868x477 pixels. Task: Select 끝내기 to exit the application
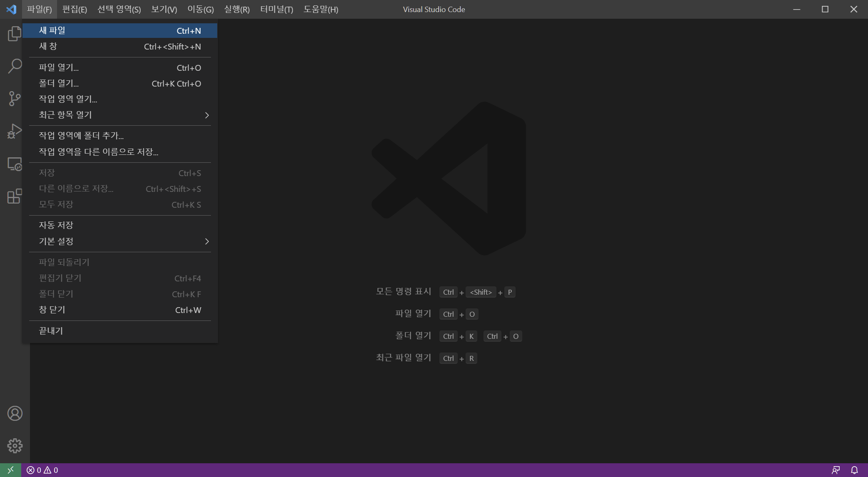click(51, 331)
